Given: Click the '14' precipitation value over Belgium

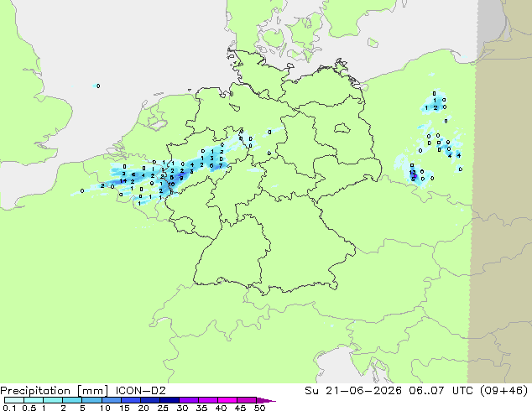Looking at the screenshot, I should click(123, 180).
